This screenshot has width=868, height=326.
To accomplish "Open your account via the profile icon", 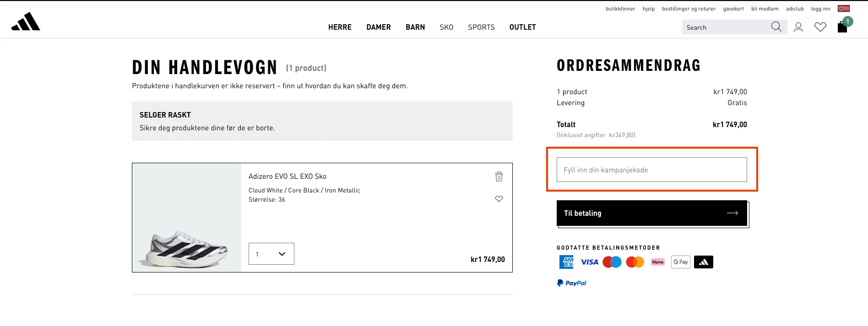I will [x=798, y=27].
